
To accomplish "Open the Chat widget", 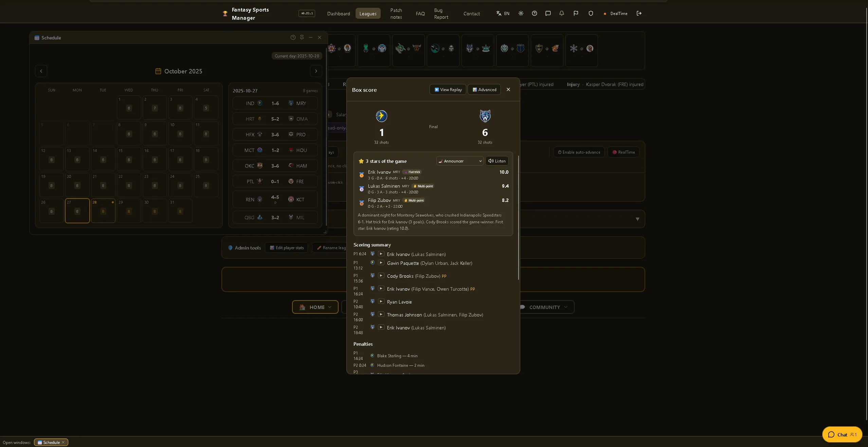I will point(842,434).
